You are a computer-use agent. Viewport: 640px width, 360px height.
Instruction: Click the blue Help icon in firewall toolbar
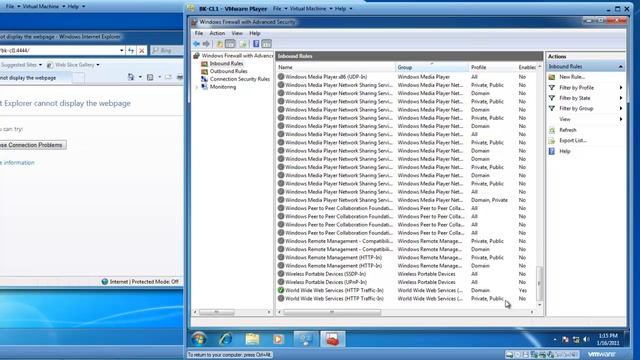tap(256, 44)
